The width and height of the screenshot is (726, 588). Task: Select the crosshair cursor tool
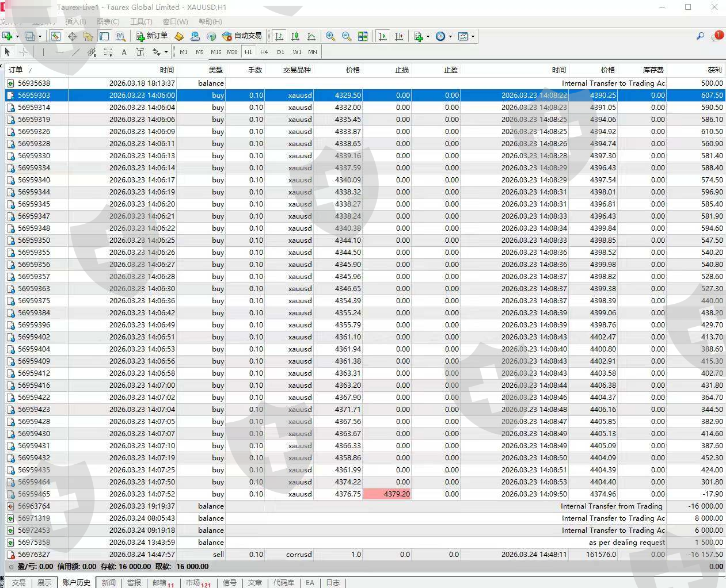pyautogui.click(x=24, y=52)
